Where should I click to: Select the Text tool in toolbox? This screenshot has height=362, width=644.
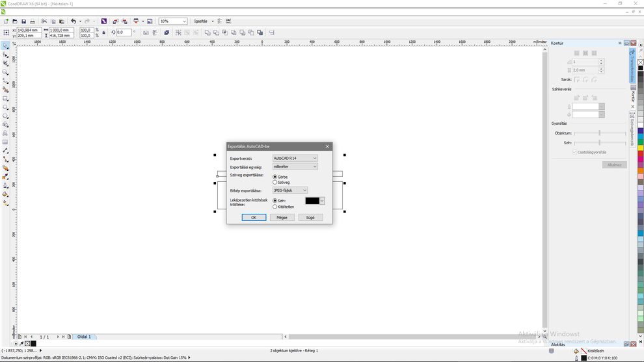click(6, 133)
